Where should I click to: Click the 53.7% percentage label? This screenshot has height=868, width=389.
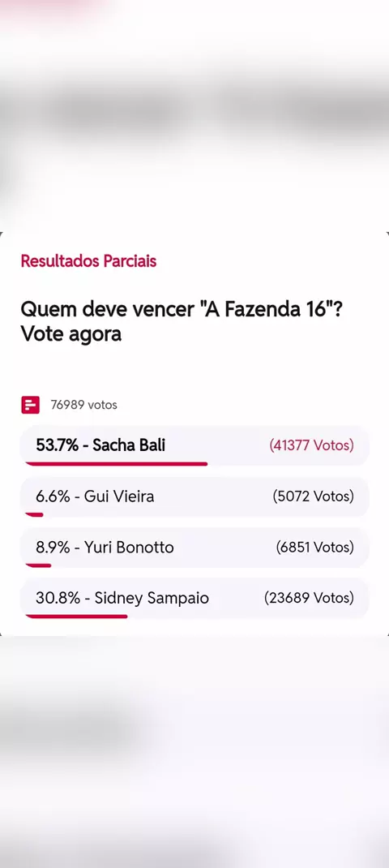[58, 445]
